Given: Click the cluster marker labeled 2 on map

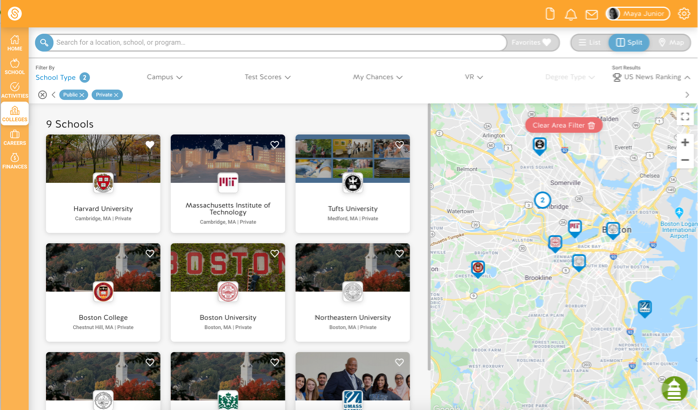Looking at the screenshot, I should [x=542, y=200].
